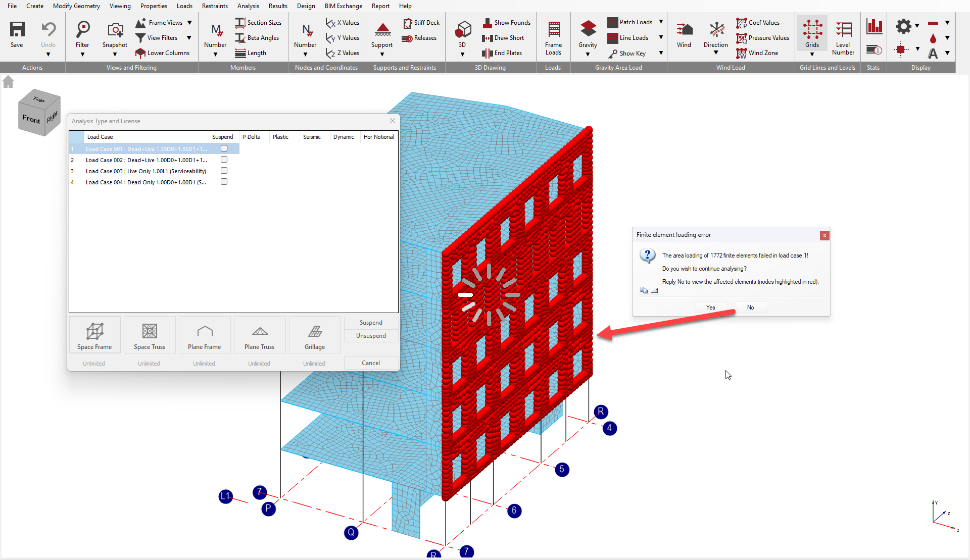Screen dimensions: 970x560
Task: Open the Show Key dropdown arrow
Action: coord(661,53)
